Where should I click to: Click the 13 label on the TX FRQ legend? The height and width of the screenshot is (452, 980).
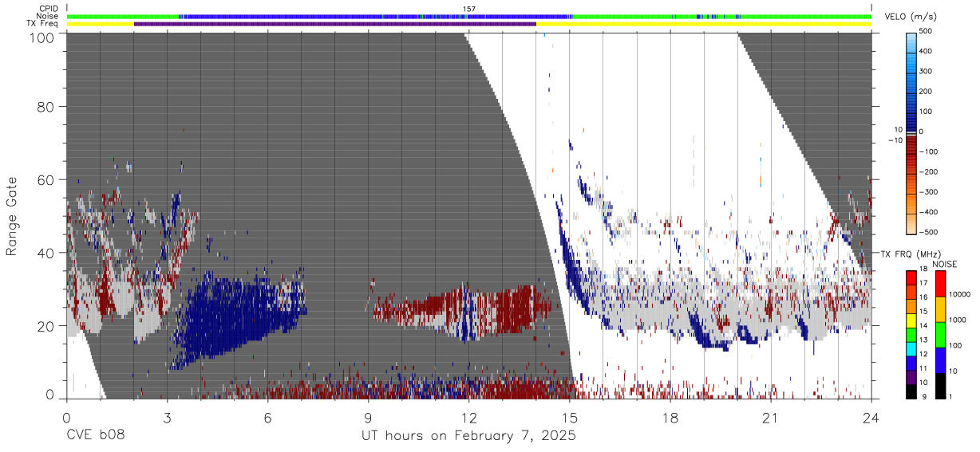[924, 341]
